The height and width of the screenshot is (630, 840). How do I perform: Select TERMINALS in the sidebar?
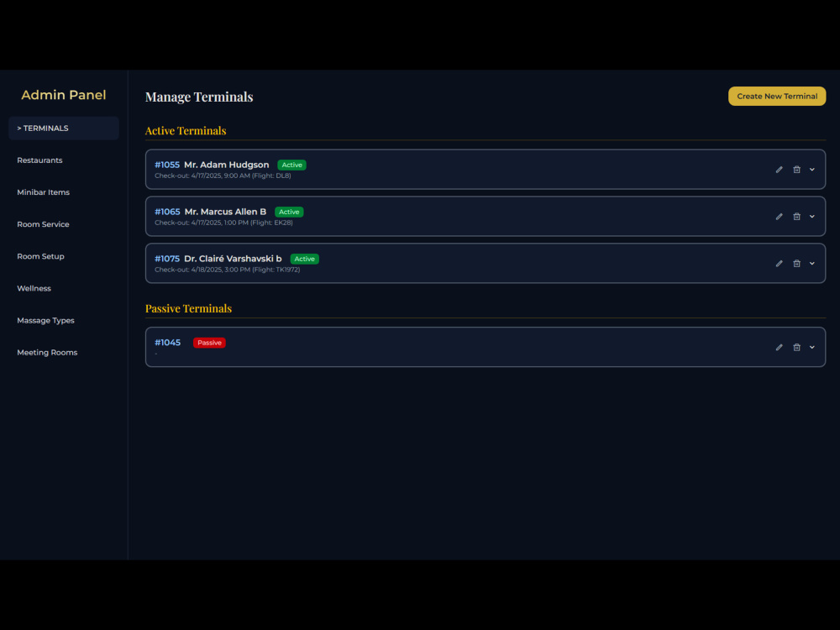tap(64, 129)
